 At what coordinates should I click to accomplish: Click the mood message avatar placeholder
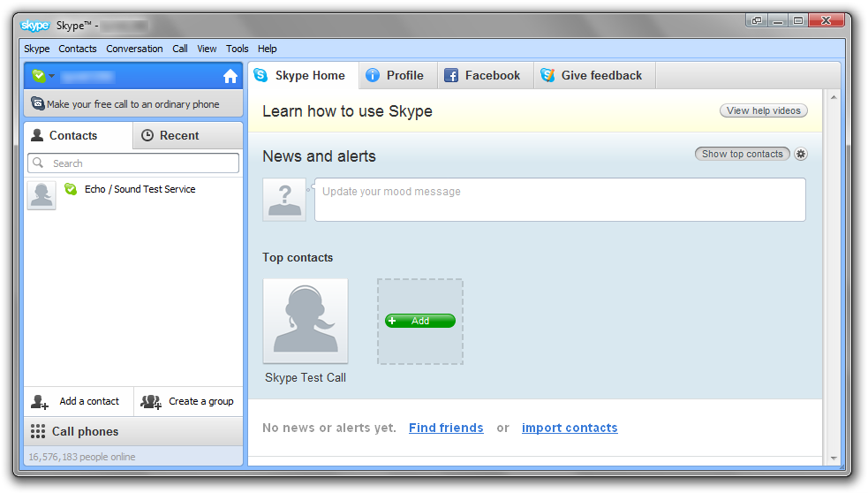click(x=284, y=200)
